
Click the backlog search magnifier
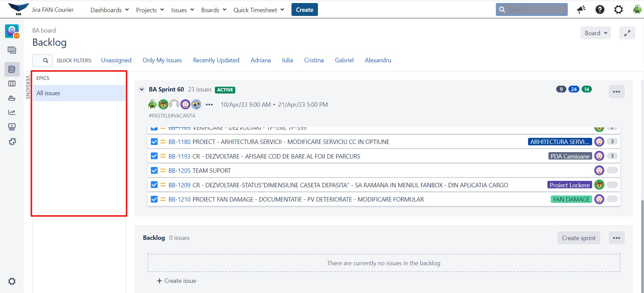point(45,60)
